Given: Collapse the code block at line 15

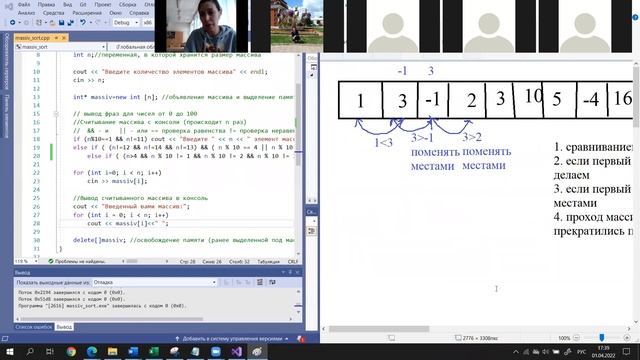Looking at the screenshot, I should (56, 114).
